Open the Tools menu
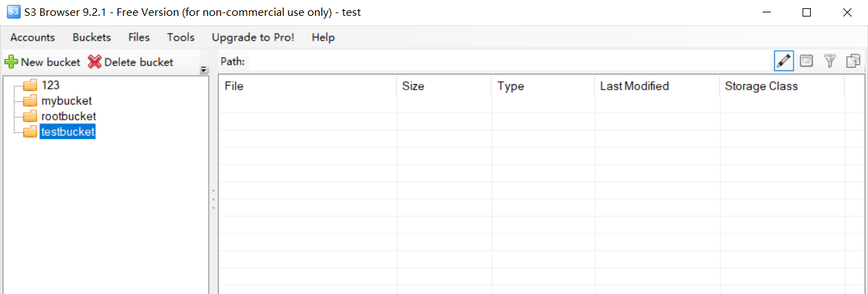 (180, 37)
